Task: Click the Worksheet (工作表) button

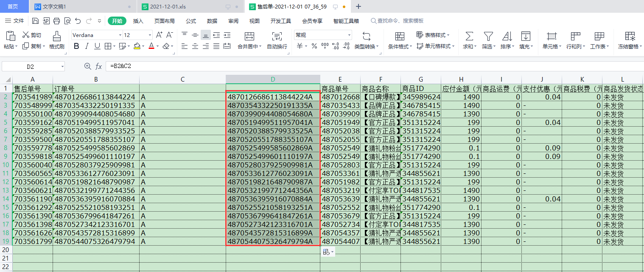Action: click(599, 40)
